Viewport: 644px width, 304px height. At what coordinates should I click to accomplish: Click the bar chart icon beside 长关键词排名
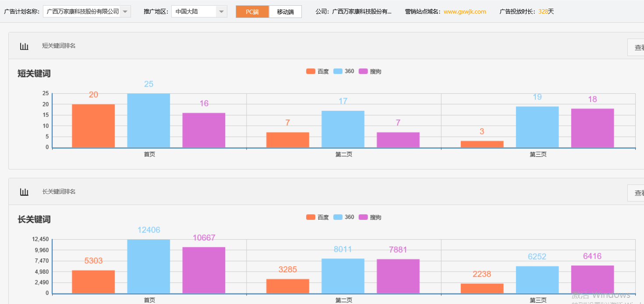tap(24, 191)
